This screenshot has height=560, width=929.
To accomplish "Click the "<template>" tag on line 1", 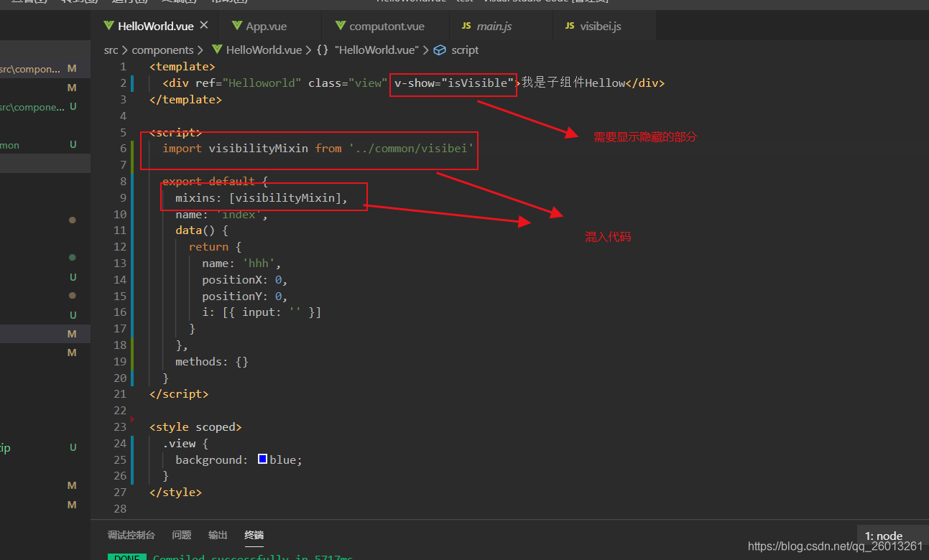I will (182, 67).
